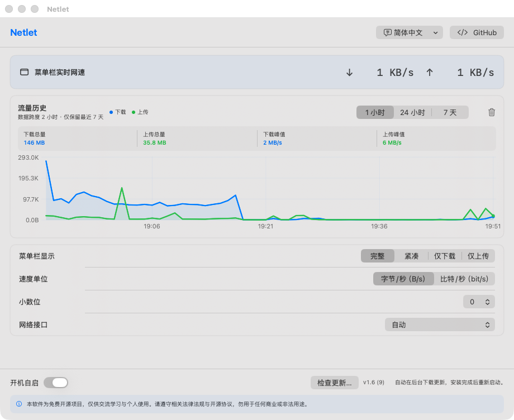Click the 下载总量 146 MB value
The height and width of the screenshot is (420, 514).
point(34,142)
